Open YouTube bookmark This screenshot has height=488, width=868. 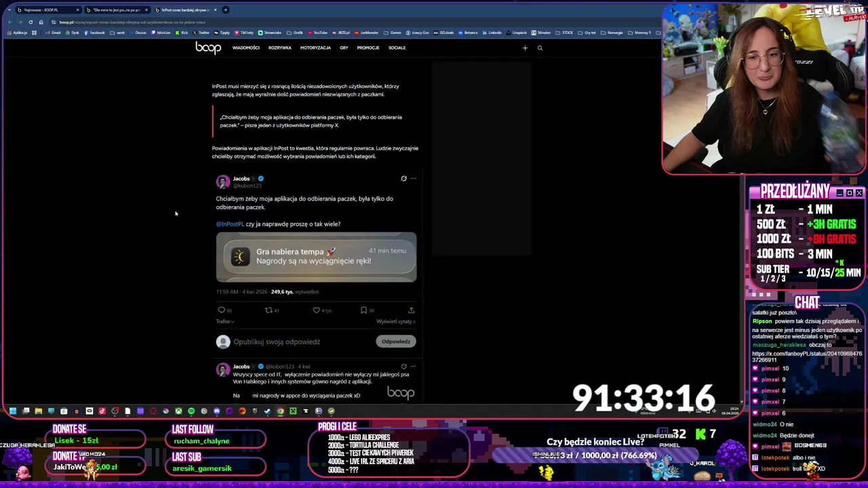pos(317,33)
